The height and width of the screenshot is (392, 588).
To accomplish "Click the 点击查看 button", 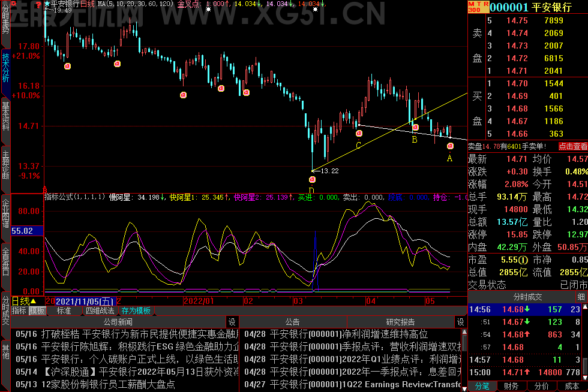I will (x=572, y=146).
